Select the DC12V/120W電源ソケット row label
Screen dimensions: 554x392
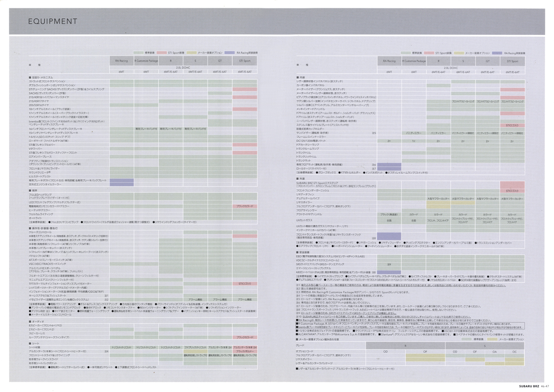[311, 141]
